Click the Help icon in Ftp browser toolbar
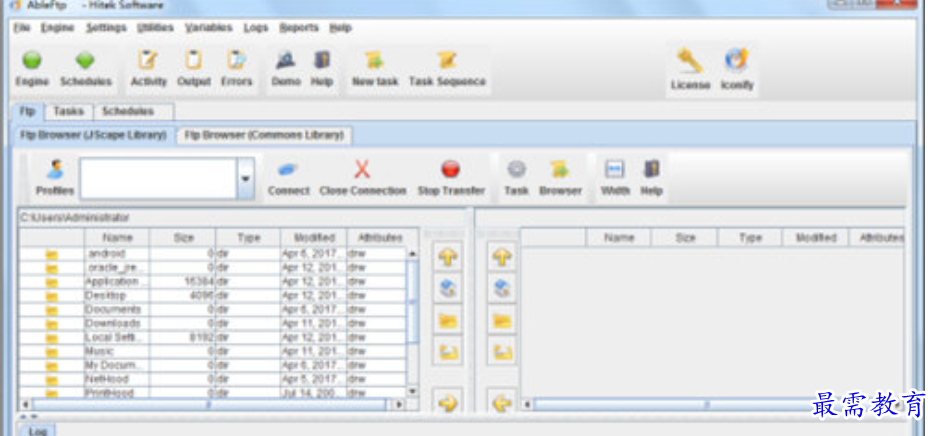 click(x=652, y=170)
